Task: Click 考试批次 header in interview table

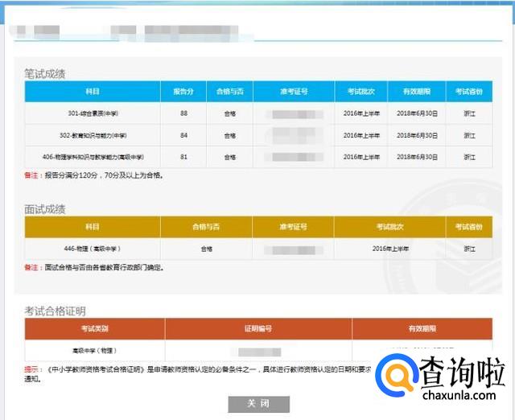Action: (x=389, y=227)
